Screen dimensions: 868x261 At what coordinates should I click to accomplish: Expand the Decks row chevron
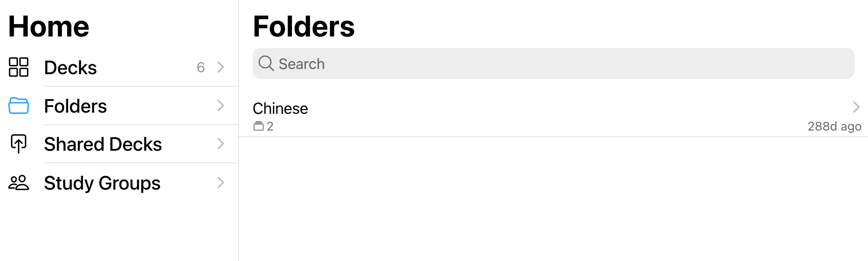(221, 67)
